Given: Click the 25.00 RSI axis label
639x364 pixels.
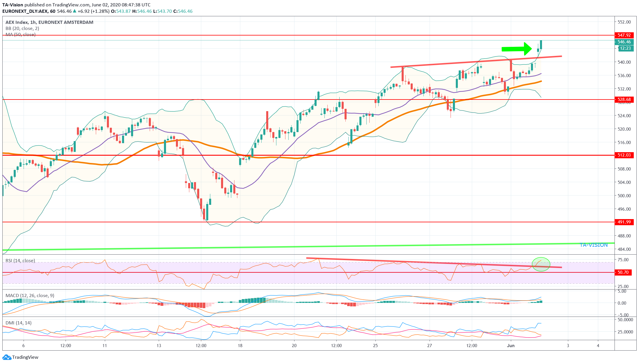Looking at the screenshot, I should point(623,287).
